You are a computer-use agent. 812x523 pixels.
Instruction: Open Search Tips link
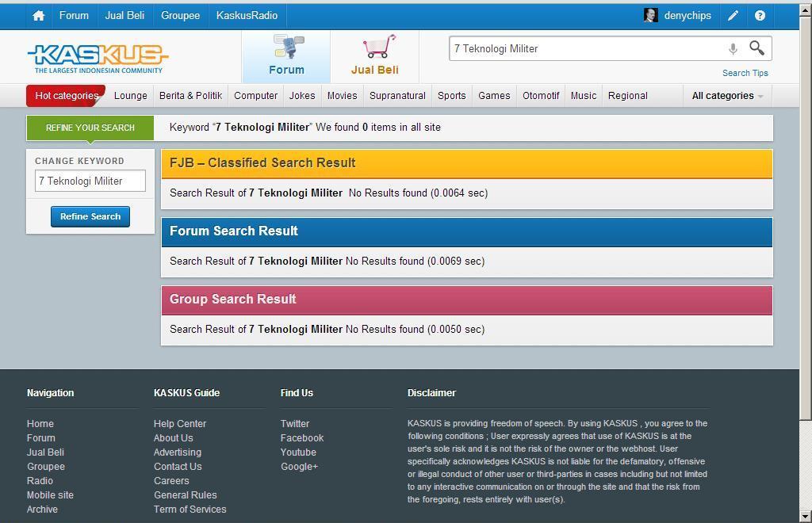tap(745, 73)
